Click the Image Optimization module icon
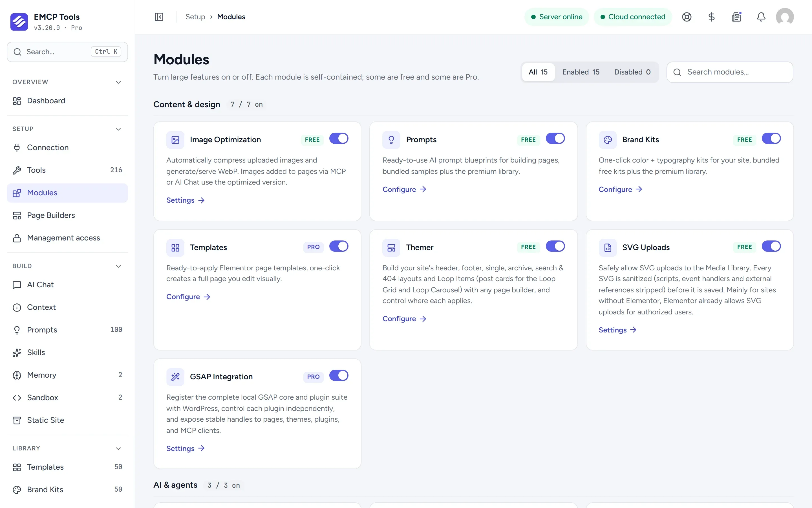The width and height of the screenshot is (812, 508). (175, 140)
